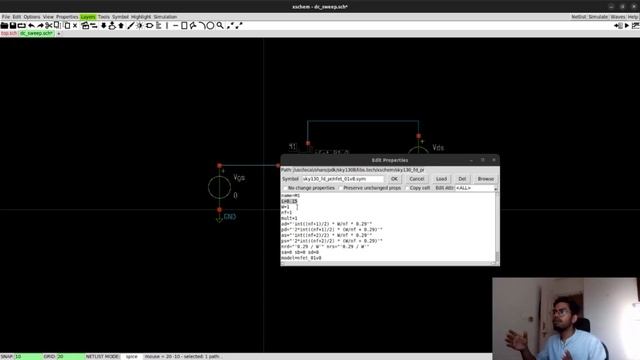Open the Simulation menu

click(165, 17)
